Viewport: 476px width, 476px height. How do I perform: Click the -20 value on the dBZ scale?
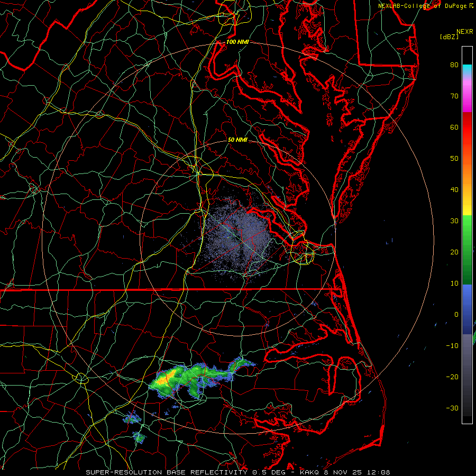452,377
